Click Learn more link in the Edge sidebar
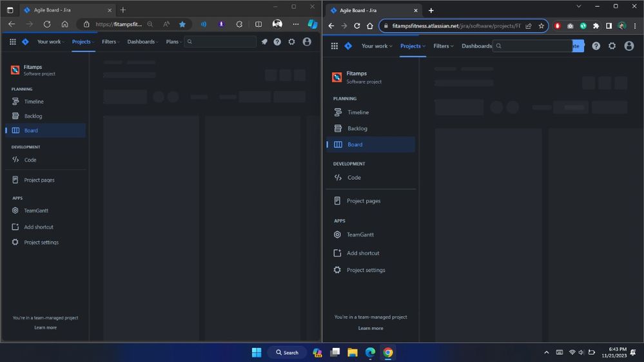Image resolution: width=644 pixels, height=362 pixels. point(46,327)
